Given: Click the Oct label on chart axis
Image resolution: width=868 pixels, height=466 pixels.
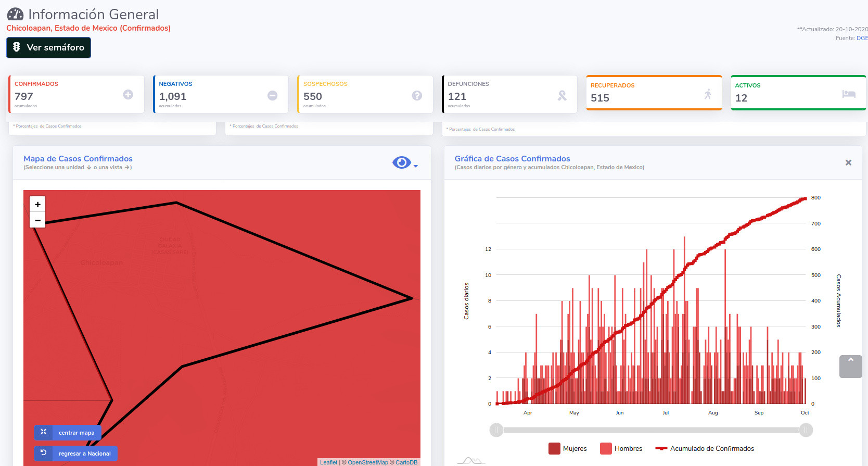Looking at the screenshot, I should [805, 413].
